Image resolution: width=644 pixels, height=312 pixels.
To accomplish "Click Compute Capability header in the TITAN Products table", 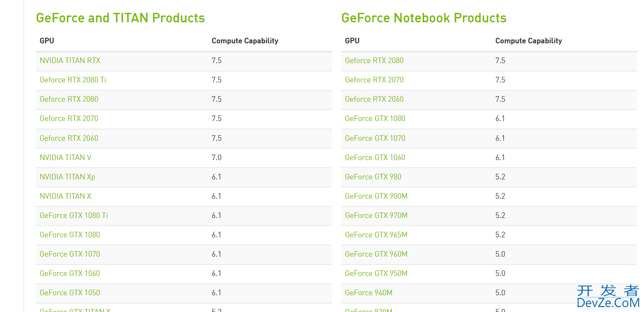I will pyautogui.click(x=245, y=41).
